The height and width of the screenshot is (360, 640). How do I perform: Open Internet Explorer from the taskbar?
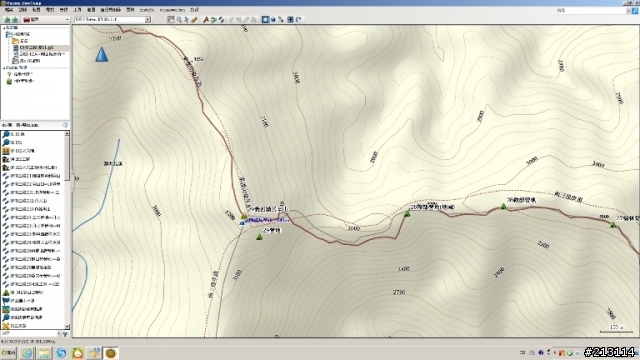27,353
